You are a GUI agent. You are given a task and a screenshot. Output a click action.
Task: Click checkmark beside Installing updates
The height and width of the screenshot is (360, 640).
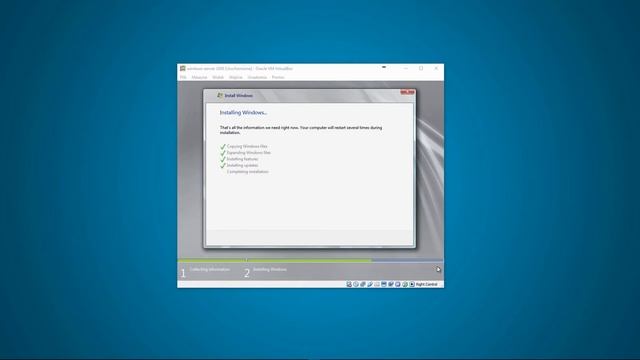223,165
